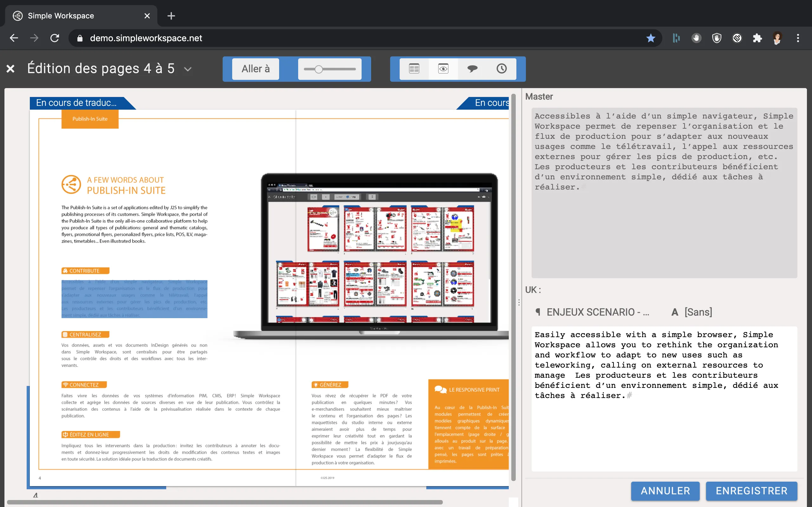Select the highlighted CONTRIBUTE text block

134,298
